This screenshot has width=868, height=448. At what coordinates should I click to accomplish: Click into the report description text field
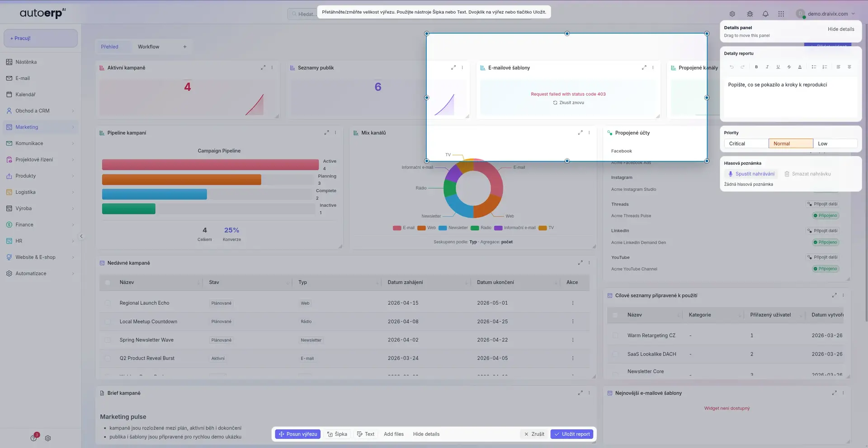click(790, 97)
